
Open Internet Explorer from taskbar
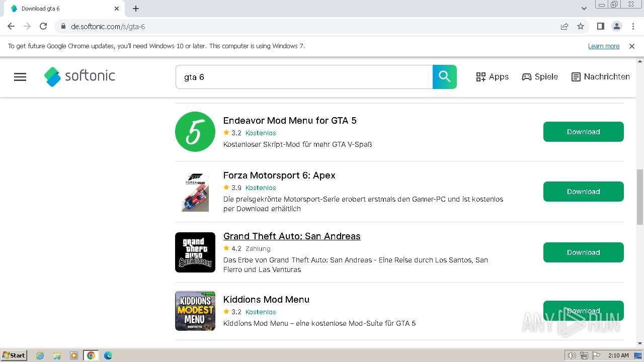coord(40,355)
